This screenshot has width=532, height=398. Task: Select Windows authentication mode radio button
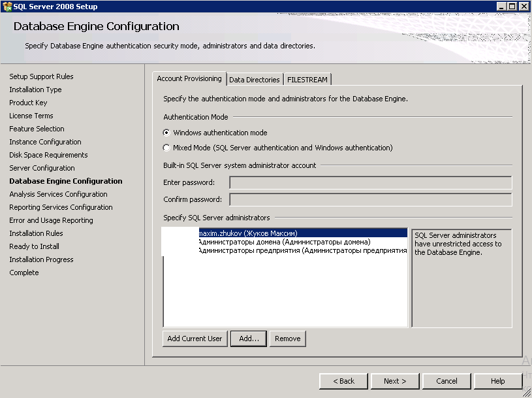coord(166,133)
